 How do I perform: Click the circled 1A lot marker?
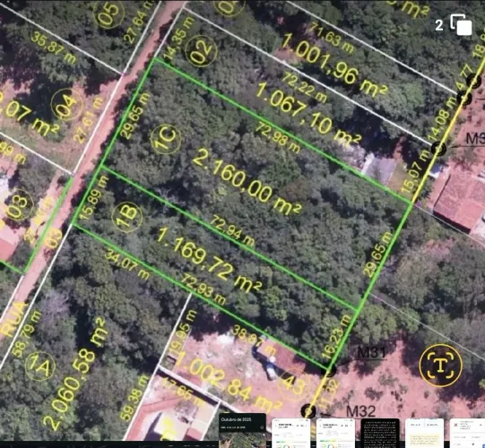(x=40, y=366)
